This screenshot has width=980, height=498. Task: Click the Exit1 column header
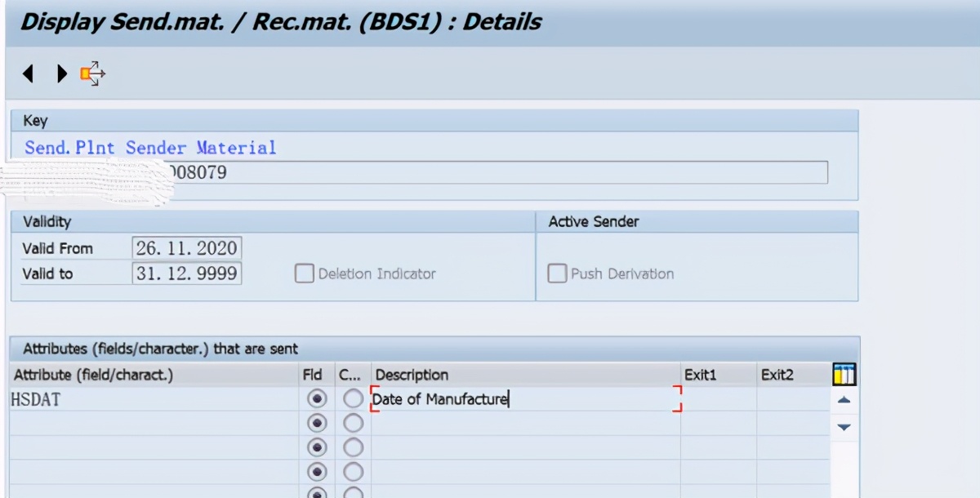click(719, 375)
